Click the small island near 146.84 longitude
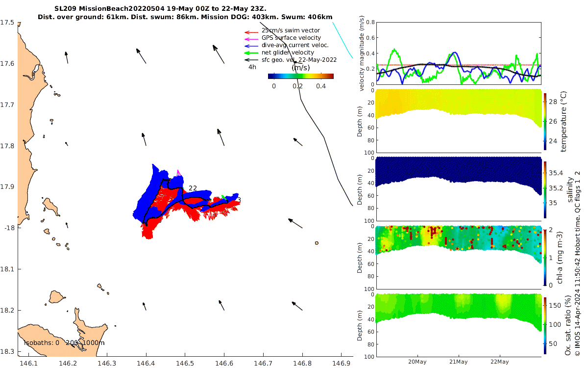588x368 pixels. (x=317, y=243)
